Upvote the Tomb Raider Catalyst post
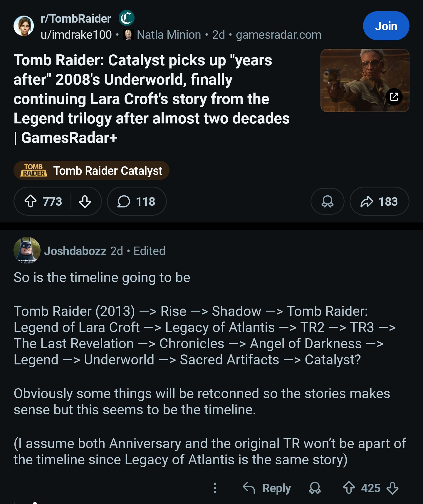The height and width of the screenshot is (504, 423). [31, 202]
